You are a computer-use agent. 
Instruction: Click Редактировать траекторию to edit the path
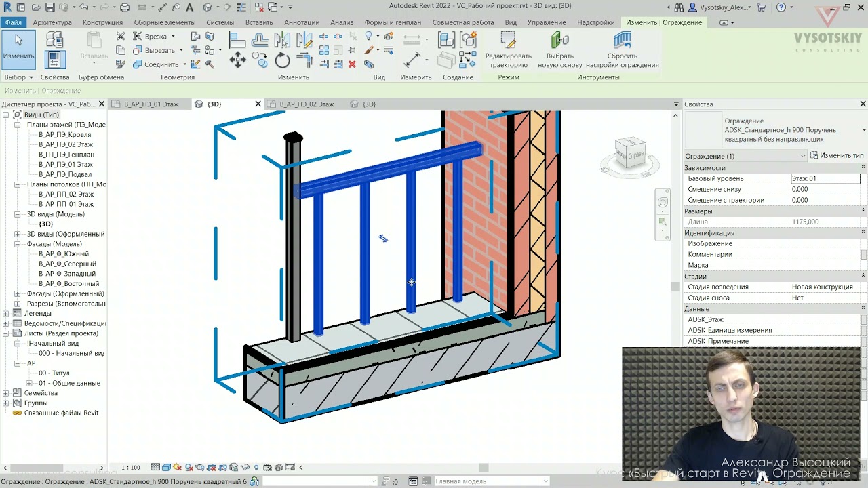point(509,49)
